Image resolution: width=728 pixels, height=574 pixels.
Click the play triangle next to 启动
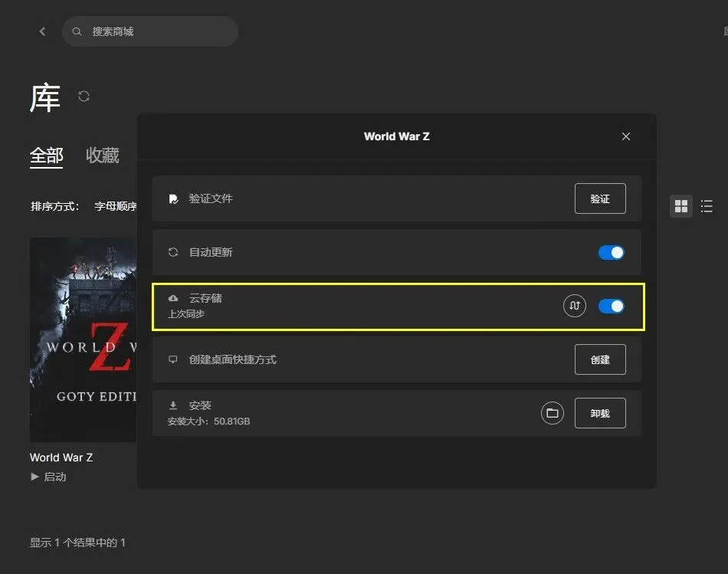34,477
